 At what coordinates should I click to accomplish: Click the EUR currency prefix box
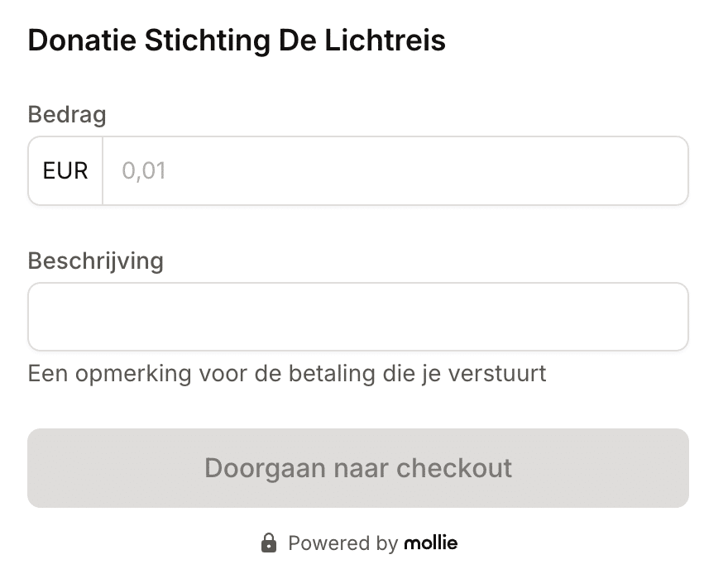pyautogui.click(x=65, y=171)
